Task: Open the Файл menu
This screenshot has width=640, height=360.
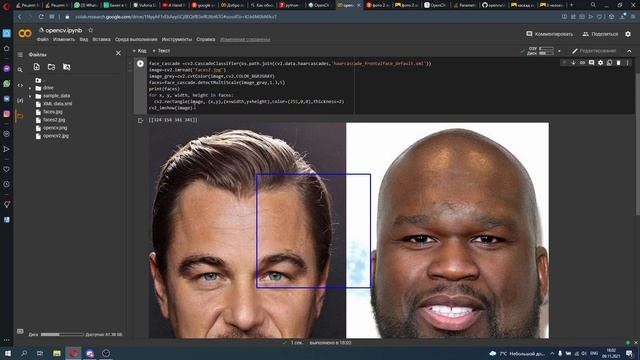Action: coord(42,40)
